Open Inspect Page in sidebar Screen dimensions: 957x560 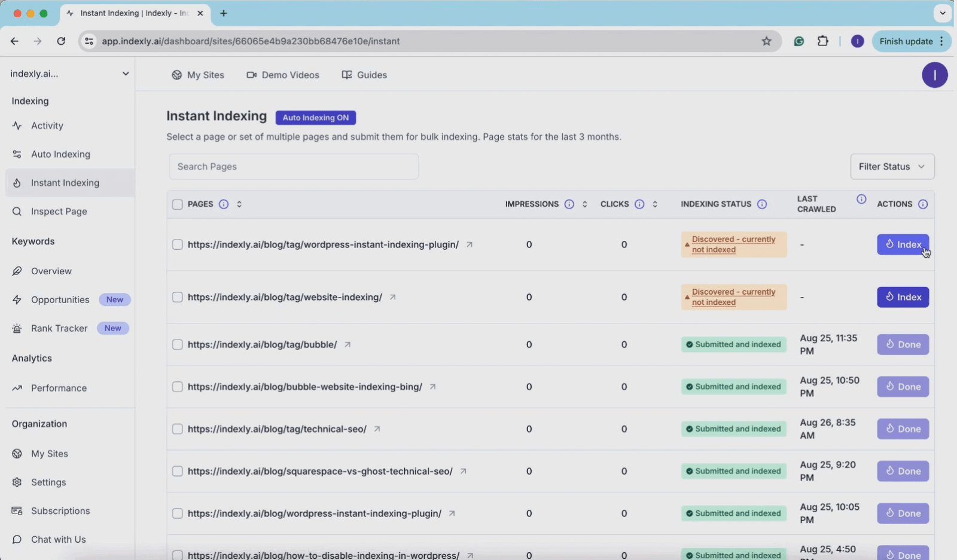tap(70, 212)
